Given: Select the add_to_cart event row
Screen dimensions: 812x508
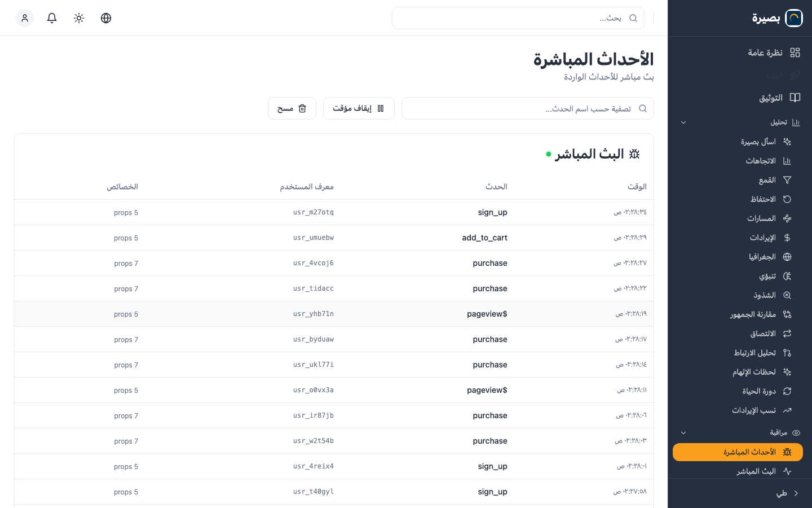Looking at the screenshot, I should point(334,238).
